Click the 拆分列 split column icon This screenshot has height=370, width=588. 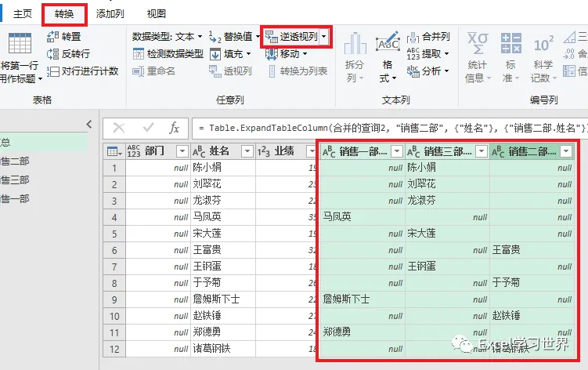355,43
